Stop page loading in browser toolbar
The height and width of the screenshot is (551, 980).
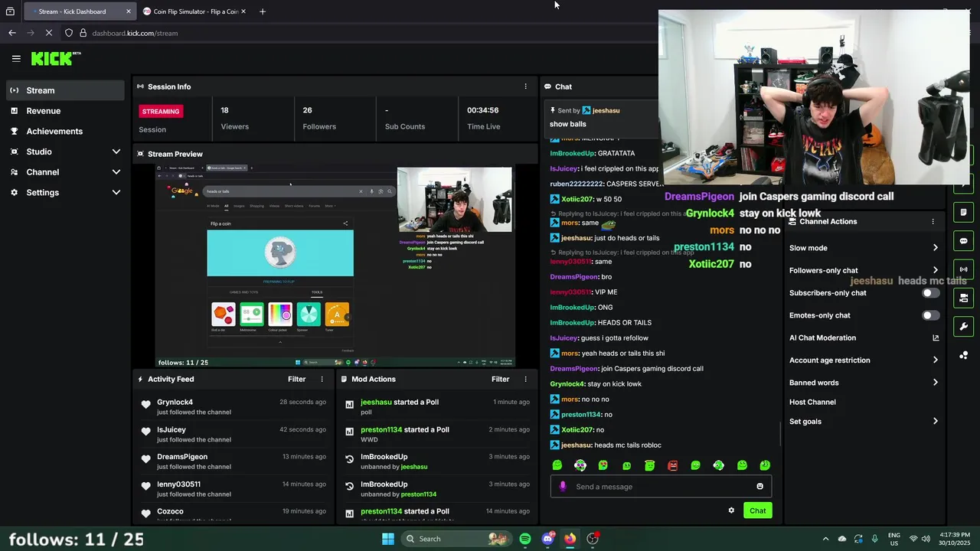point(48,33)
